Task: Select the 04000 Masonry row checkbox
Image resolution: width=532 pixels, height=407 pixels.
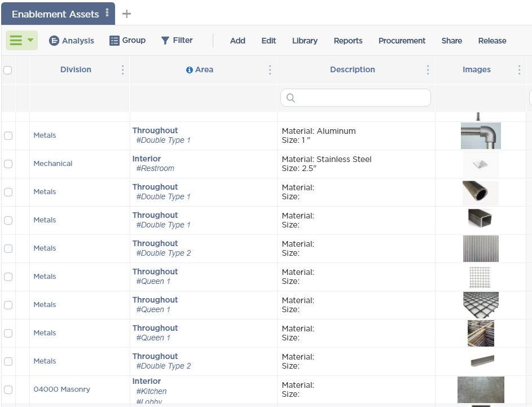Action: [x=8, y=390]
